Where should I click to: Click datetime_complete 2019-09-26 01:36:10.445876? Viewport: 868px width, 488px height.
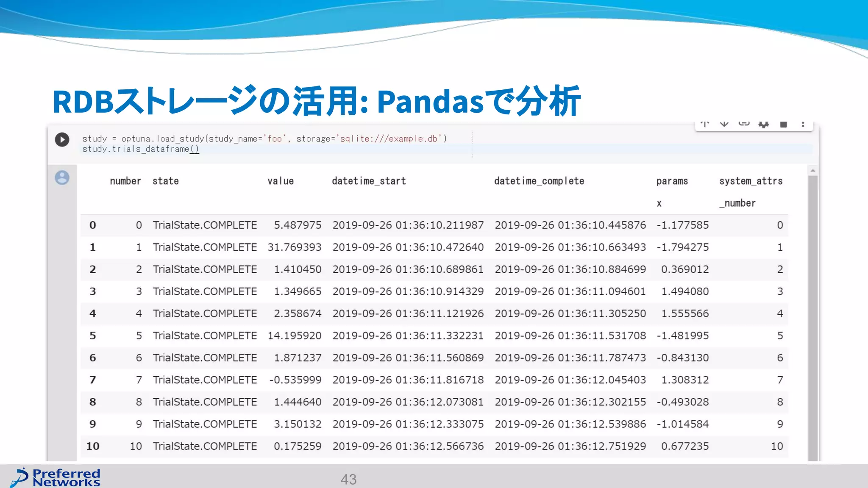pyautogui.click(x=570, y=225)
